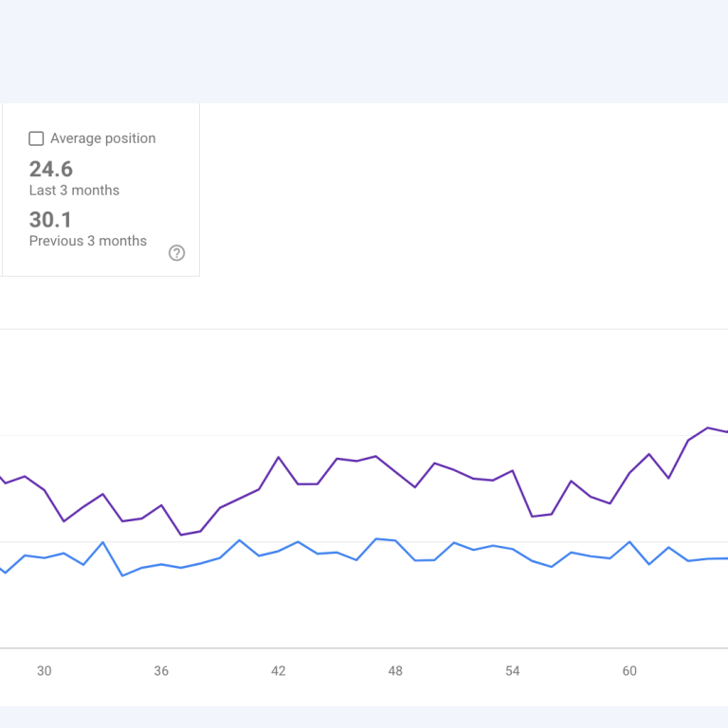Click the blue line peak just before 48
This screenshot has width=728, height=728.
pyautogui.click(x=376, y=538)
